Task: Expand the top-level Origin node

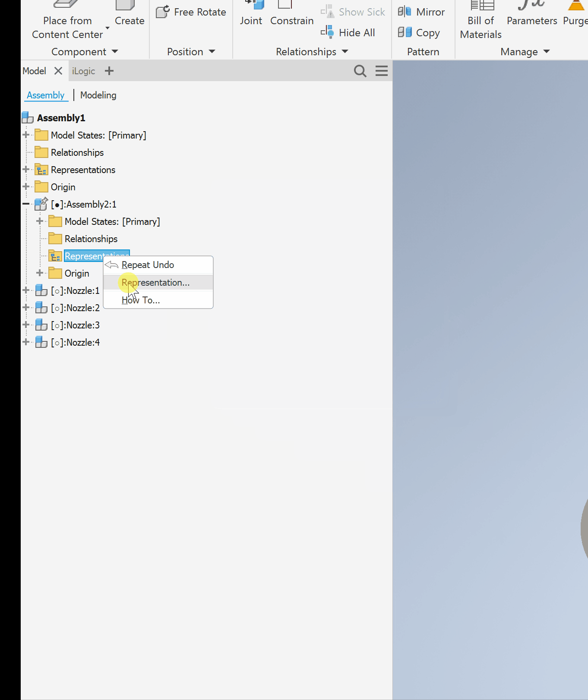Action: point(26,186)
